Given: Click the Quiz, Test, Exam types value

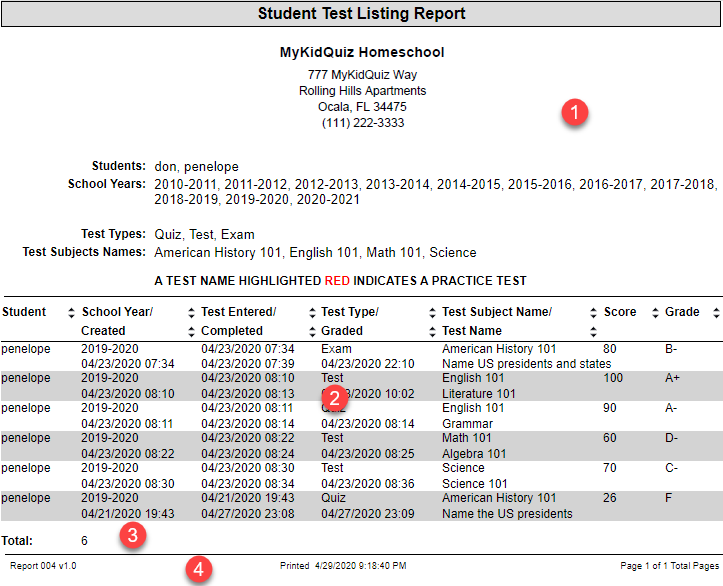Looking at the screenshot, I should click(204, 235).
